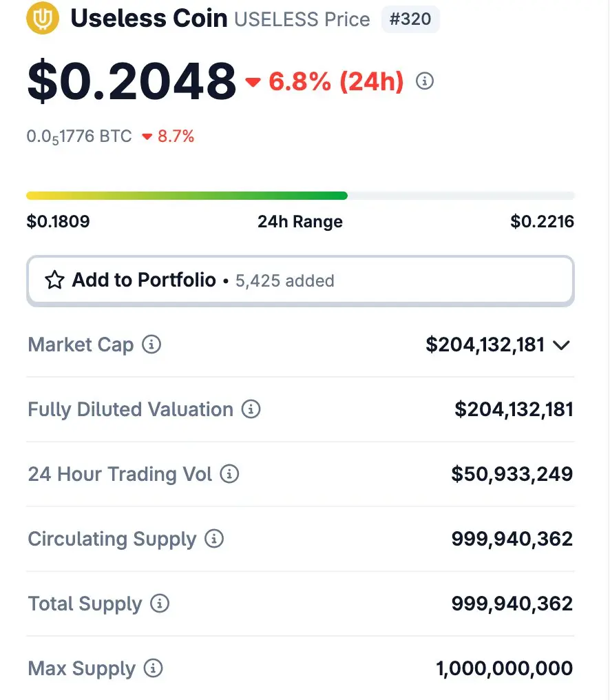
Task: Click the Max Supply value 1,000,000,000
Action: [x=505, y=668]
